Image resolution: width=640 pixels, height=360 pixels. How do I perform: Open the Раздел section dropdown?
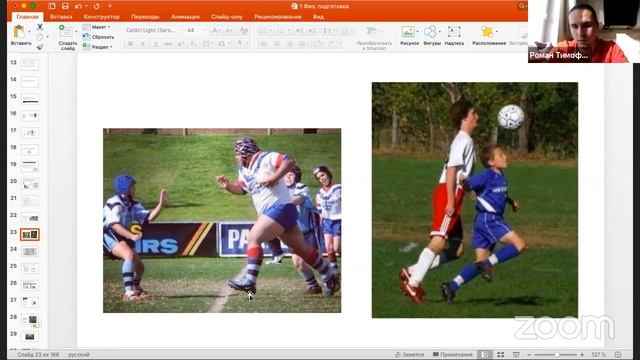pyautogui.click(x=98, y=47)
